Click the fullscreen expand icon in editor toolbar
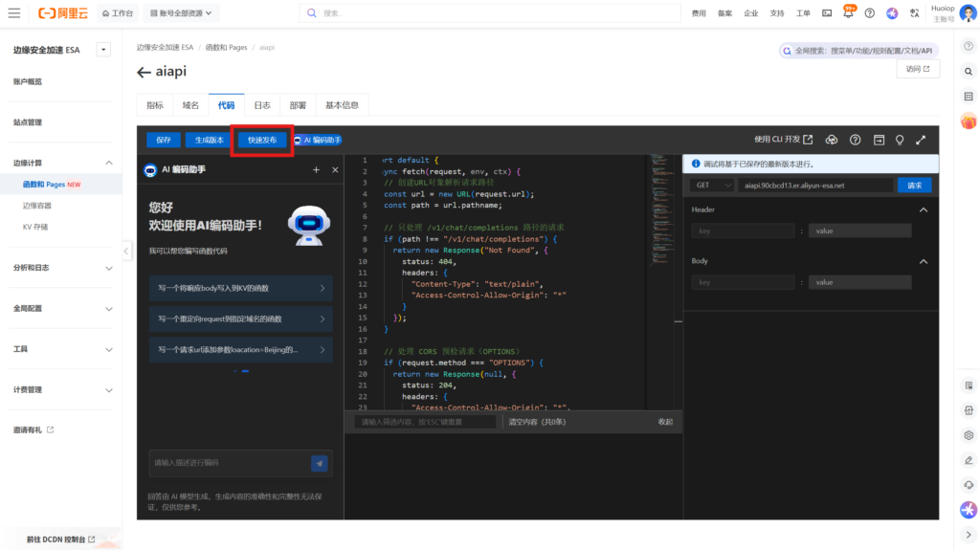The width and height of the screenshot is (980, 550). (x=921, y=140)
